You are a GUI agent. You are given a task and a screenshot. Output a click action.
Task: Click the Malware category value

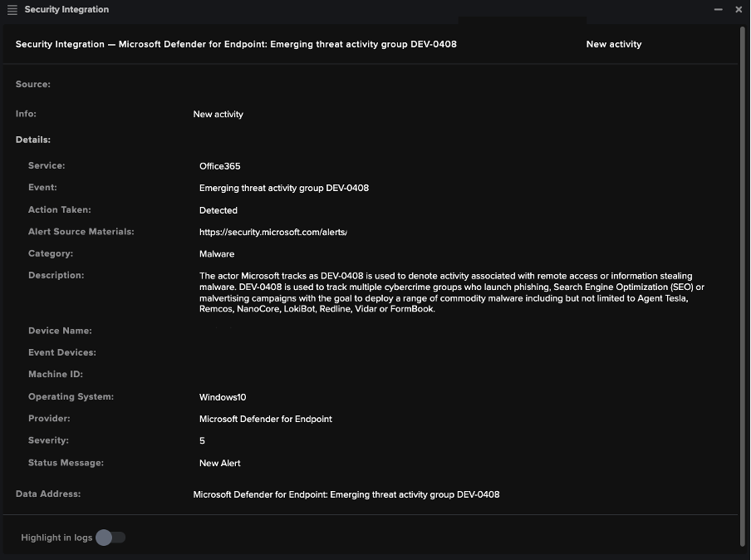click(217, 253)
